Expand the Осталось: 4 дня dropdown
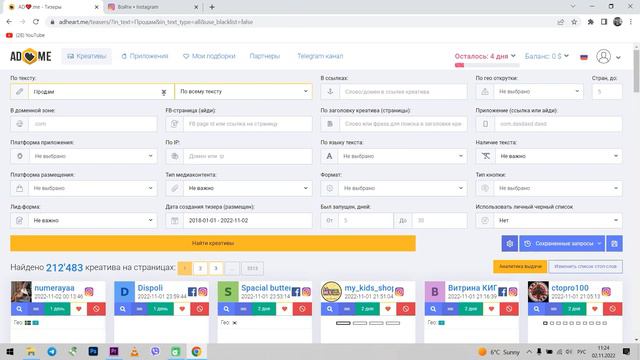640x360 pixels. [485, 56]
